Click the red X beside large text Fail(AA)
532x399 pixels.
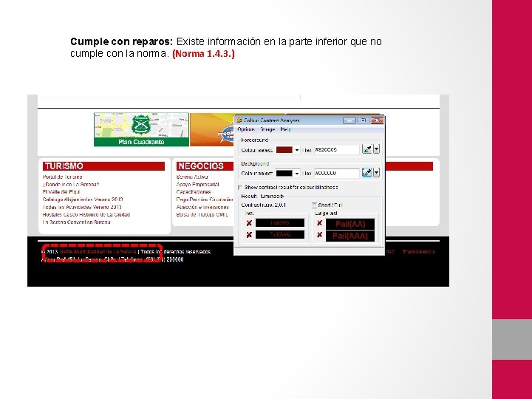coord(319,223)
